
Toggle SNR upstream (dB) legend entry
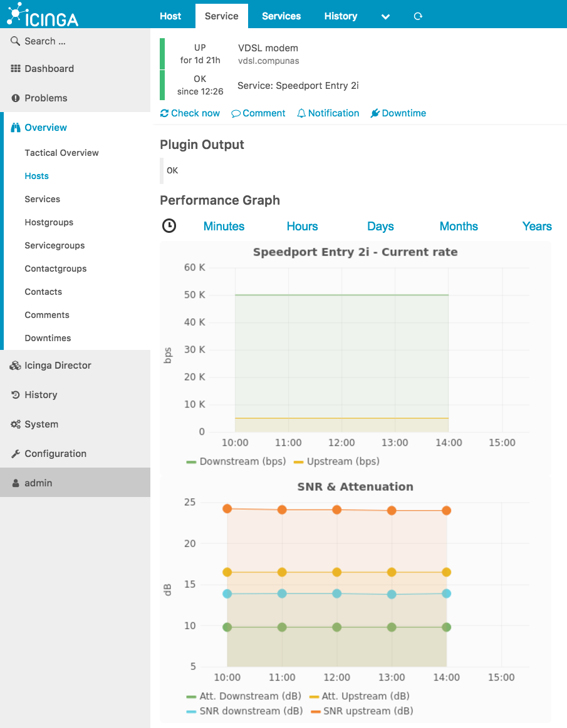point(362,711)
